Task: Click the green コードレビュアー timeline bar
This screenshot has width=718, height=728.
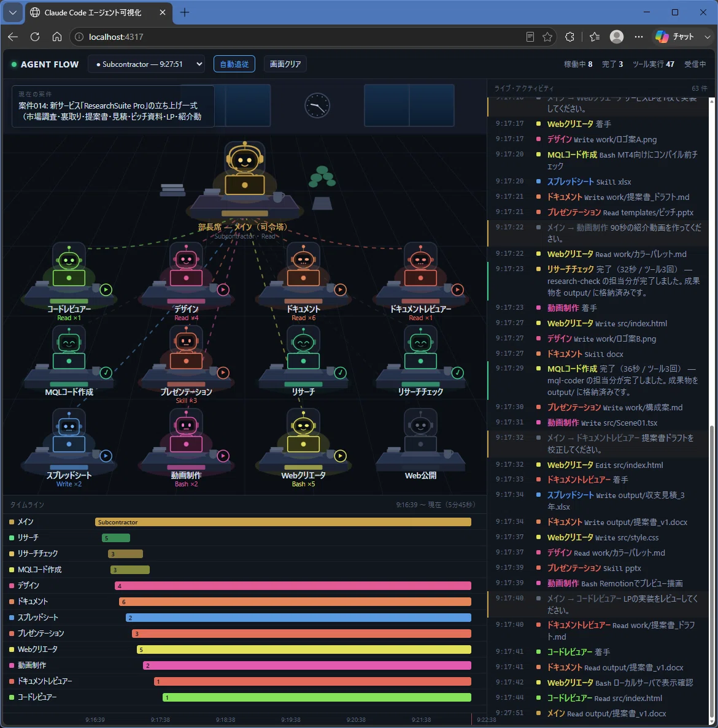Action: (317, 697)
